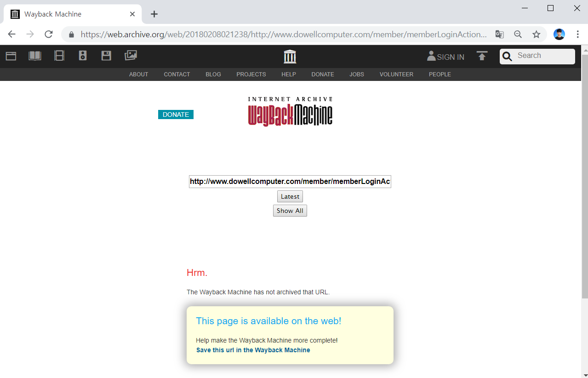Viewport: 588px width, 378px height.
Task: Open the JOBS menu item
Action: (357, 74)
